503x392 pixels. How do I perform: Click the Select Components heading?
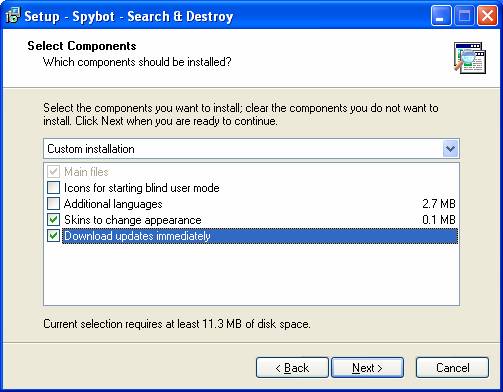pyautogui.click(x=82, y=46)
